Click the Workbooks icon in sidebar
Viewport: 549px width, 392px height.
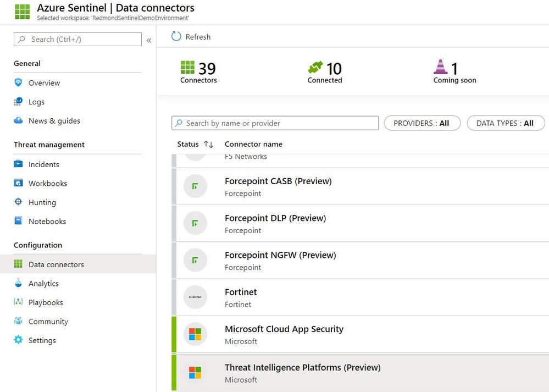click(x=18, y=183)
